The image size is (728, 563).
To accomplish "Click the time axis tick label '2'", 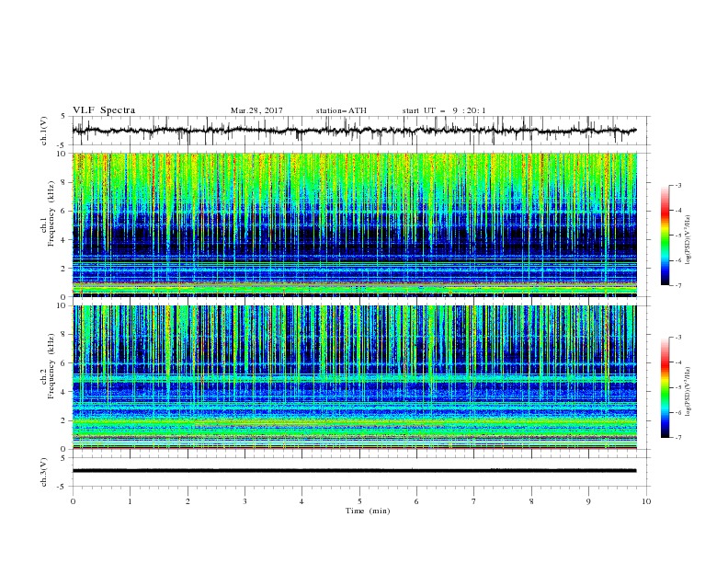I will click(x=188, y=501).
